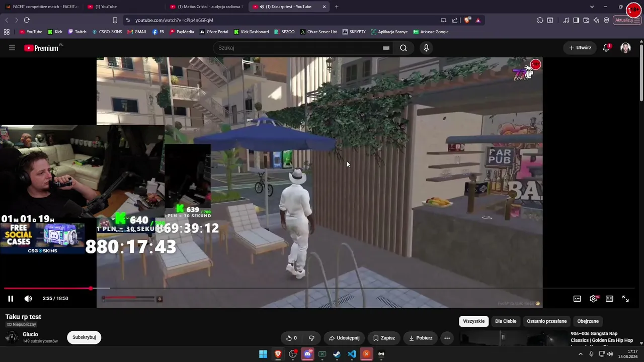This screenshot has width=644, height=362.
Task: Click the address bar URL
Action: pos(174,20)
